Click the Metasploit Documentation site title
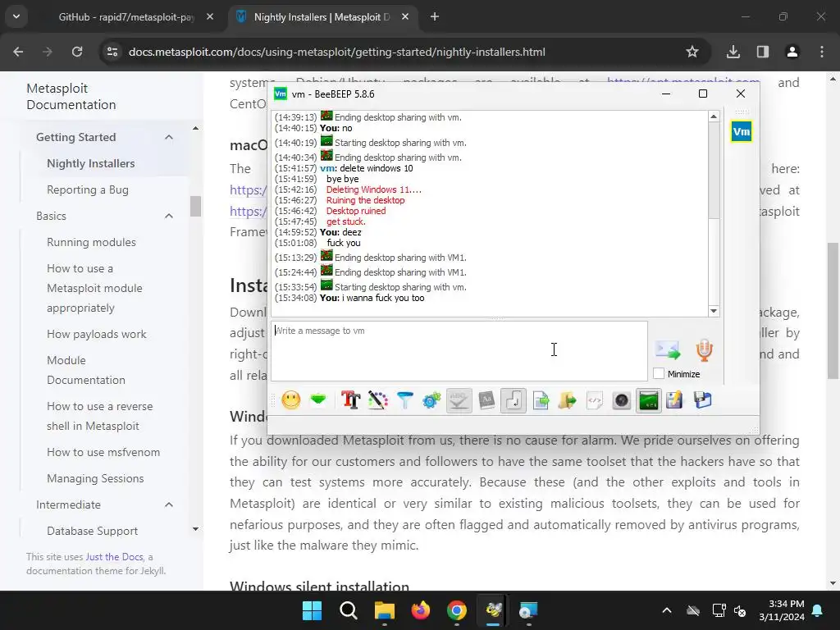 71,97
